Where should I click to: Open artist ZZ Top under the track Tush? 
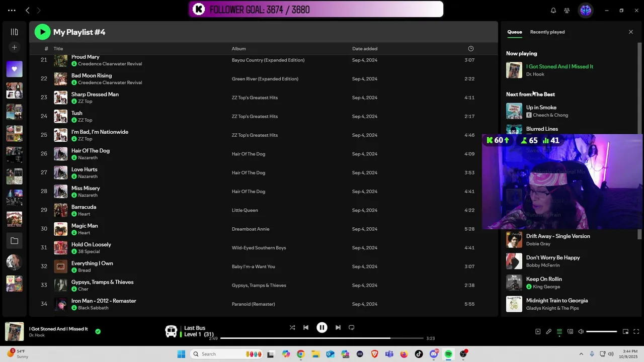coord(85,120)
